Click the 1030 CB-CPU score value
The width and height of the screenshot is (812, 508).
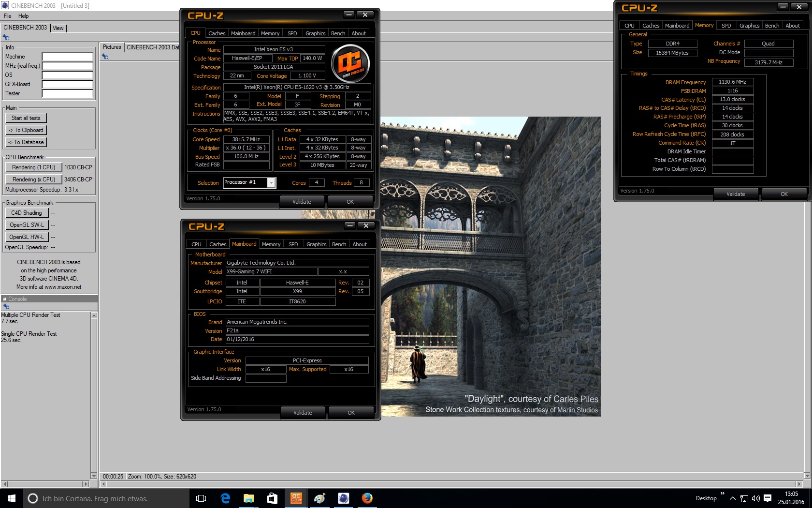point(79,167)
